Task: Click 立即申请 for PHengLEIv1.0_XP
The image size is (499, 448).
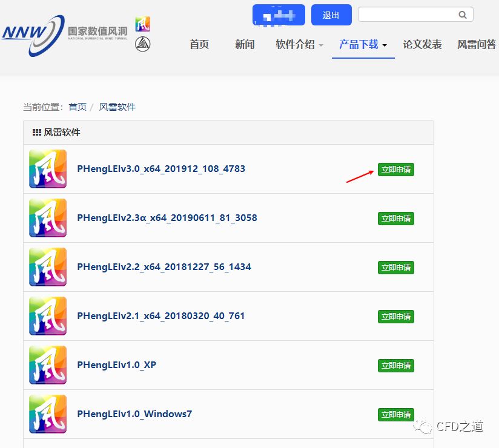Action: tap(396, 365)
